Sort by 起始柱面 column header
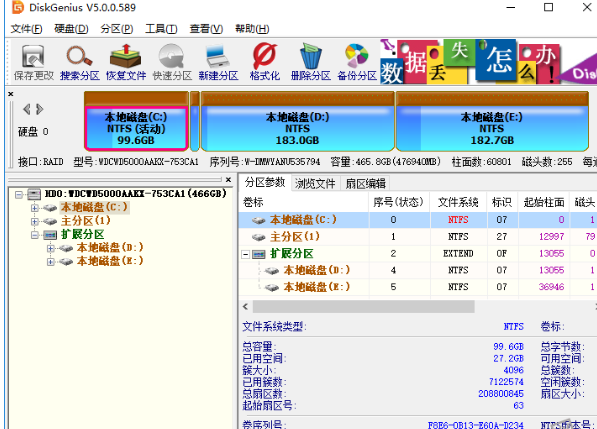The image size is (597, 429). pos(544,202)
